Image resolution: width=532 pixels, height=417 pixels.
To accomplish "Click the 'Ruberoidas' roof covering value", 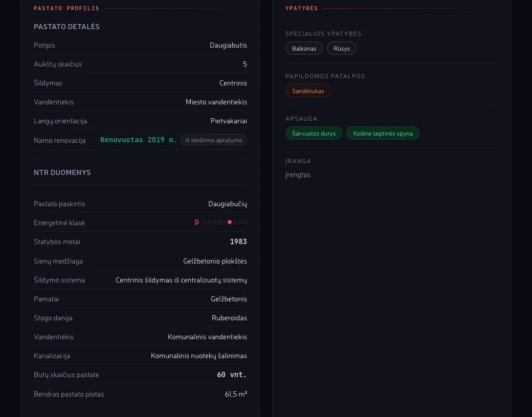I will [229, 318].
